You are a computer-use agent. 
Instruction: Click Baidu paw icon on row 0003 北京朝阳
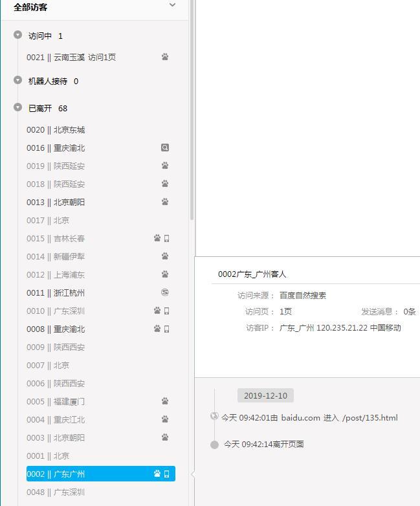165,437
